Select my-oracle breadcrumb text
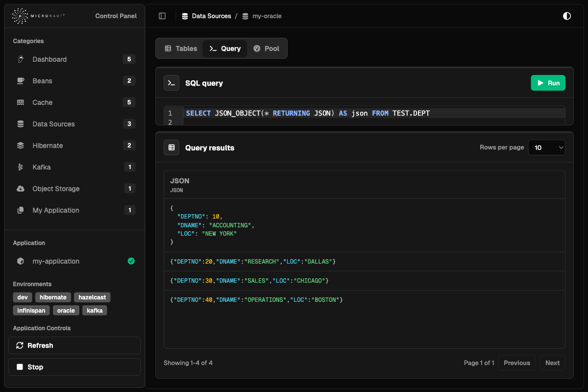Viewport: 588px width, 392px height. 267,16
